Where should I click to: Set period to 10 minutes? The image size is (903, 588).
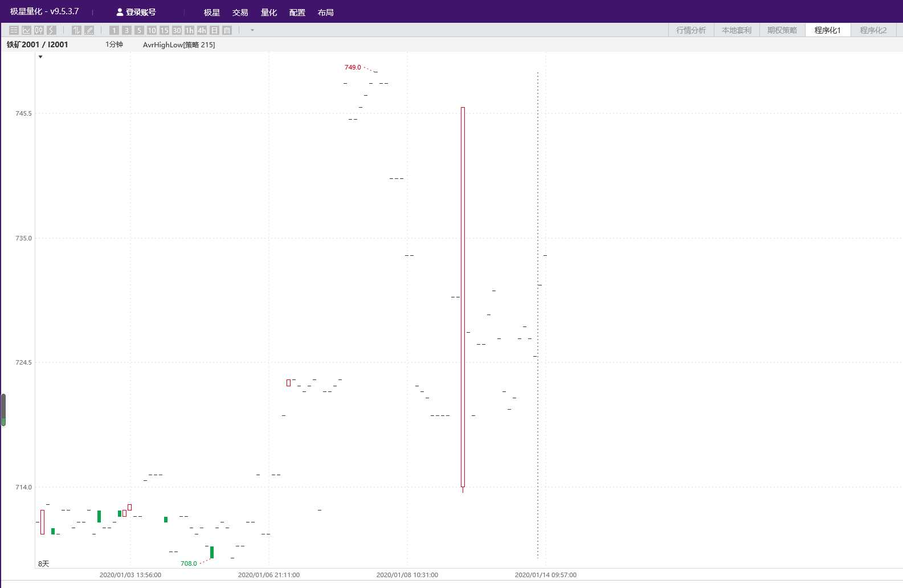152,30
